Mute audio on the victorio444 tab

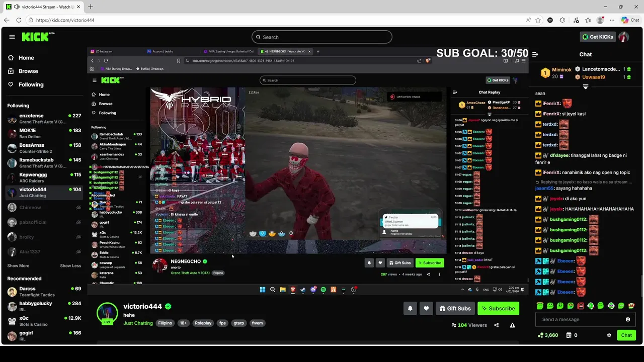[x=17, y=7]
